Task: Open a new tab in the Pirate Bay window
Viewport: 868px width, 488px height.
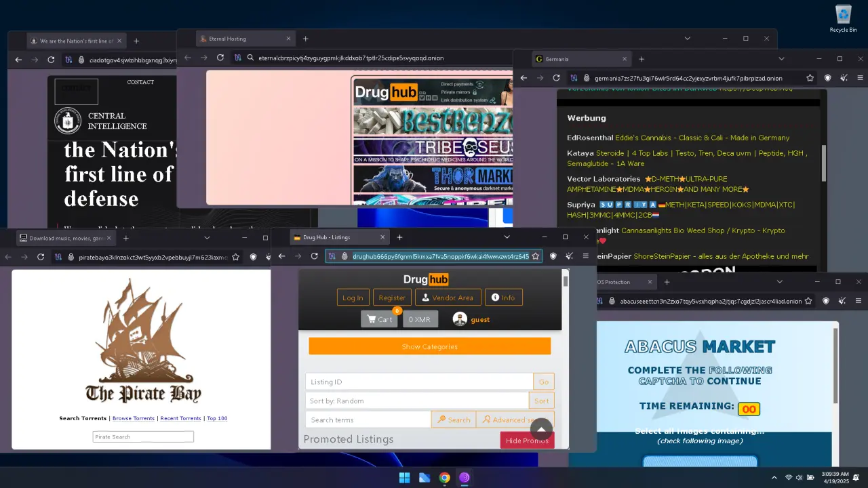Action: [126, 238]
